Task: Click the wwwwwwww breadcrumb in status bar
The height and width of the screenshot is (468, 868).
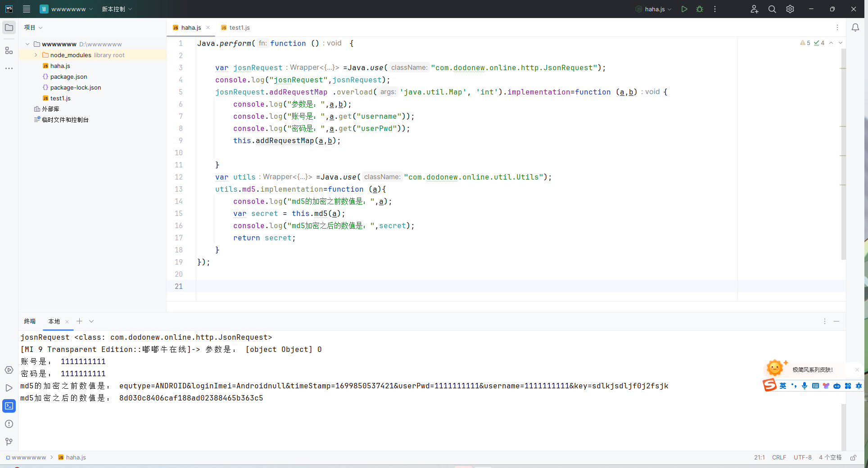Action: coord(26,457)
